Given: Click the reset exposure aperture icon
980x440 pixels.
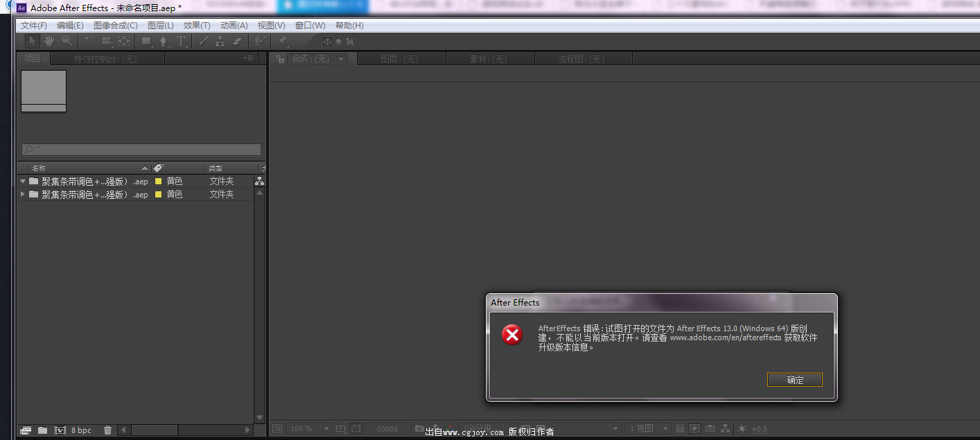Looking at the screenshot, I should pos(742,428).
